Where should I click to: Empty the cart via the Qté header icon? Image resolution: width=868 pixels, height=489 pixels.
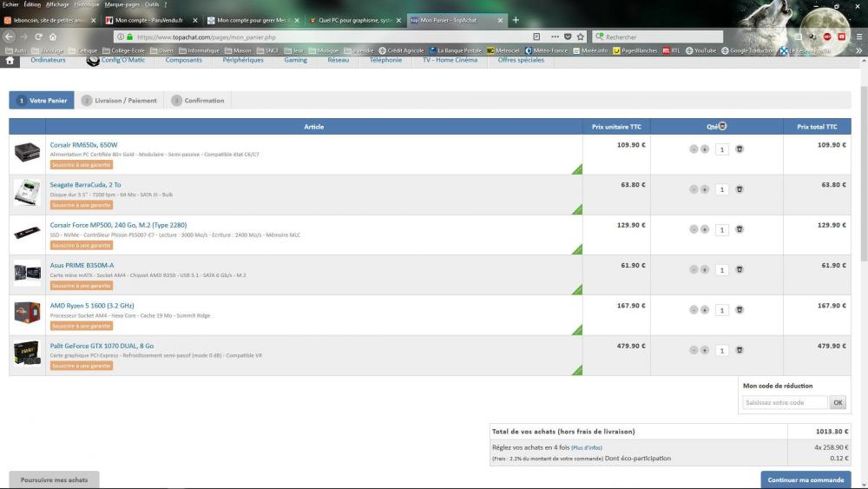pos(723,126)
